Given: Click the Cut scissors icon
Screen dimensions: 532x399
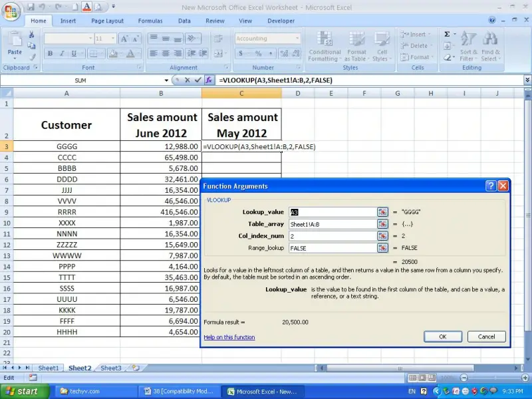Looking at the screenshot, I should [31, 35].
